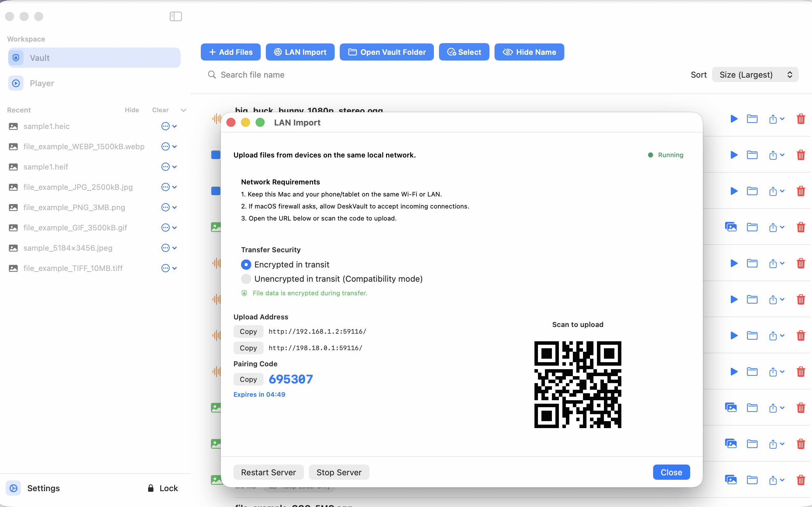Click the Vault shield icon in the sidebar
Screen dimensions: 812x507
click(16, 57)
